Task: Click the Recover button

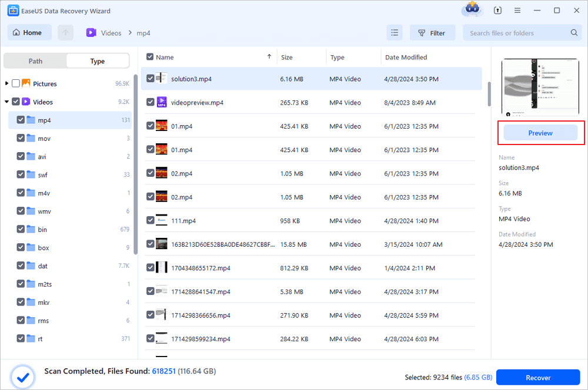Action: [538, 377]
